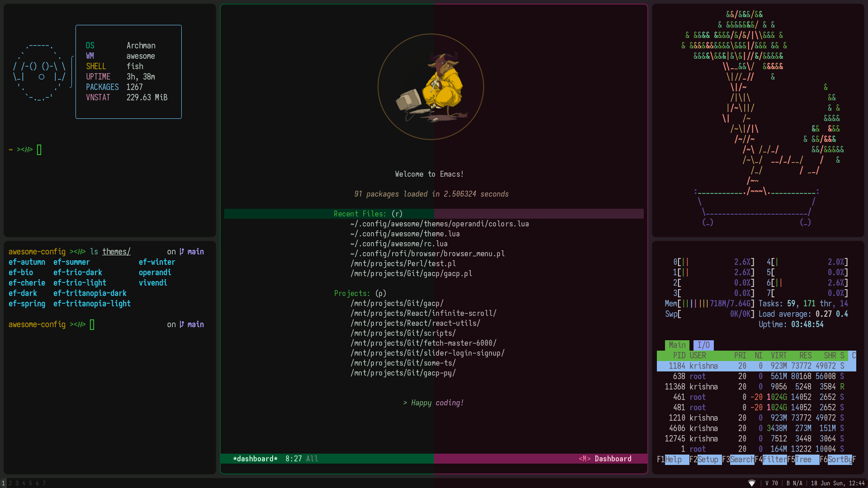Screen dimensions: 868x488
Task: Click the <M> Dashboard mode indicator
Action: (605, 459)
